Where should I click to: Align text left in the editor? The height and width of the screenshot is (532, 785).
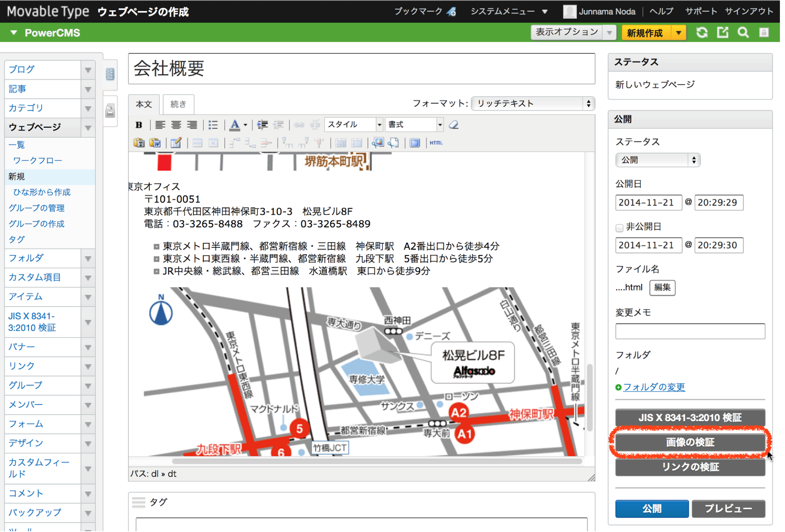(x=160, y=125)
